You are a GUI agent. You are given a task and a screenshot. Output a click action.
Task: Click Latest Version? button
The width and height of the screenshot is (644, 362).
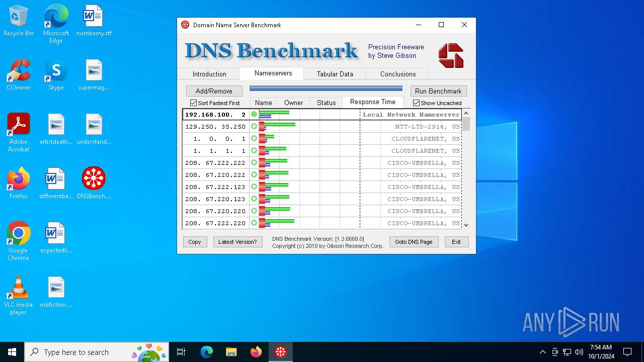click(237, 242)
